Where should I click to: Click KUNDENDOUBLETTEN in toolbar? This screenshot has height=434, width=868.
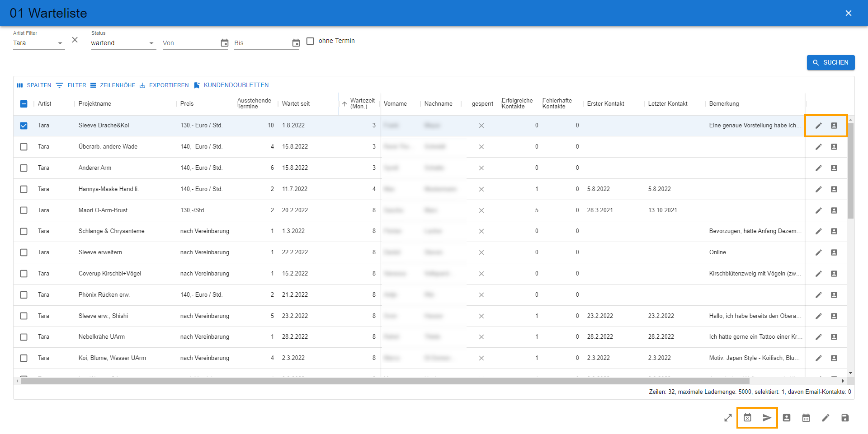tap(231, 85)
